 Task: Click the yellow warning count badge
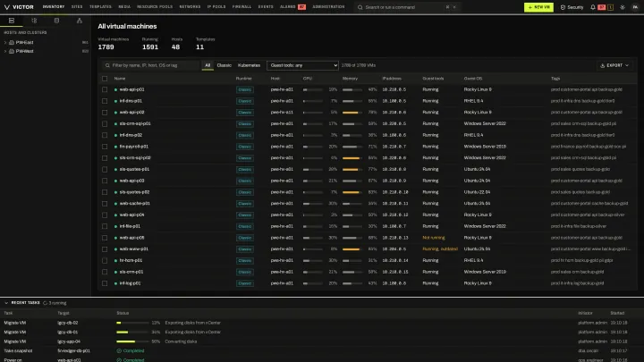pos(610,7)
